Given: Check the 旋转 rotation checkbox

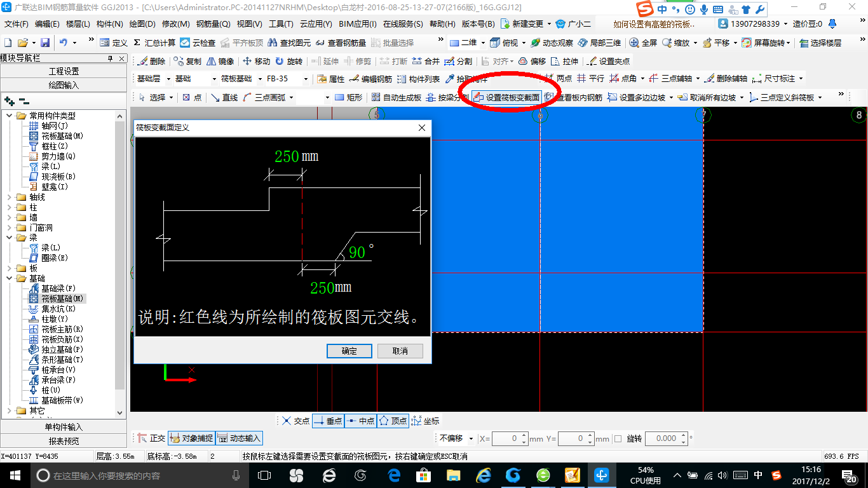Looking at the screenshot, I should tap(618, 438).
